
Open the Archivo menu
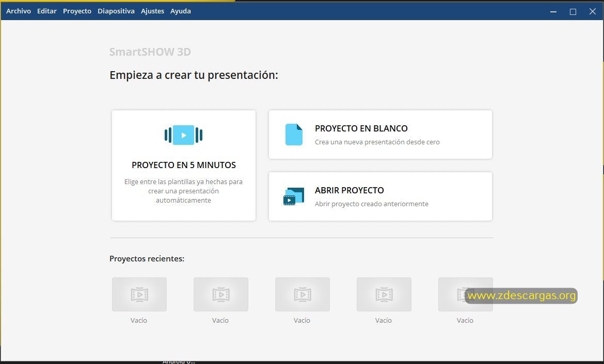click(x=19, y=11)
